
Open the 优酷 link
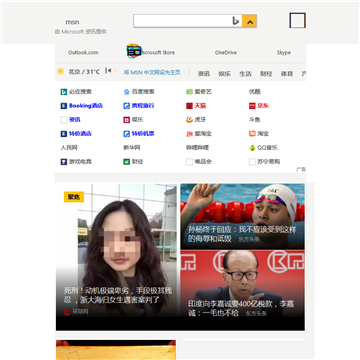[255, 92]
